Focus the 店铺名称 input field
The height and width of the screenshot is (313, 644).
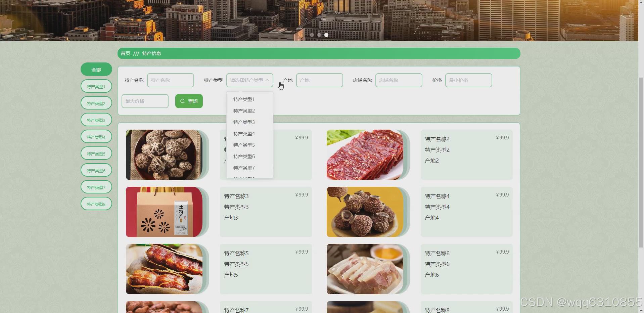(399, 80)
